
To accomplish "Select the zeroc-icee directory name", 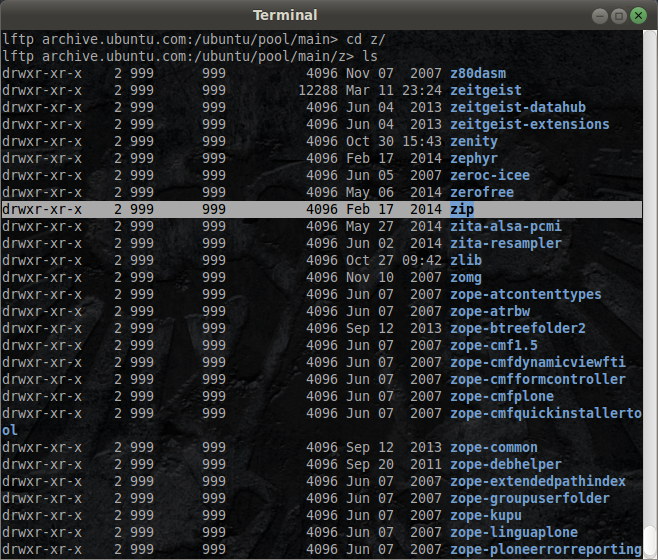I will click(x=490, y=175).
